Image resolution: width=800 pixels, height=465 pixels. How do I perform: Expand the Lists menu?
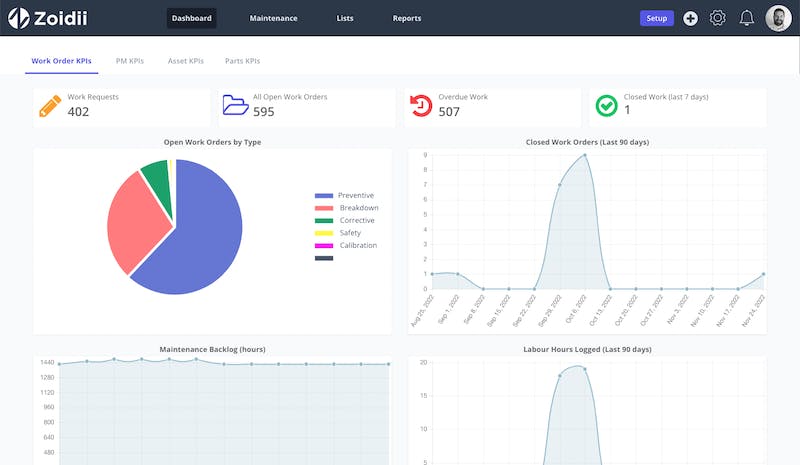click(x=345, y=18)
